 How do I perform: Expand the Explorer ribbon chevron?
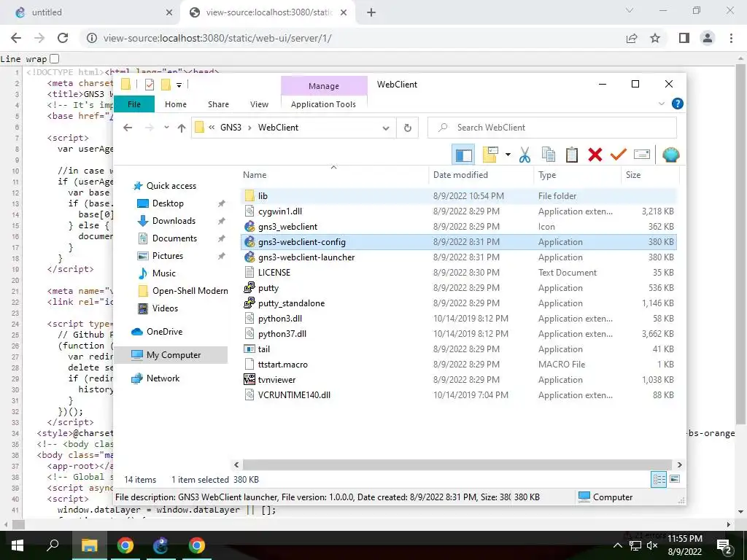tap(661, 104)
